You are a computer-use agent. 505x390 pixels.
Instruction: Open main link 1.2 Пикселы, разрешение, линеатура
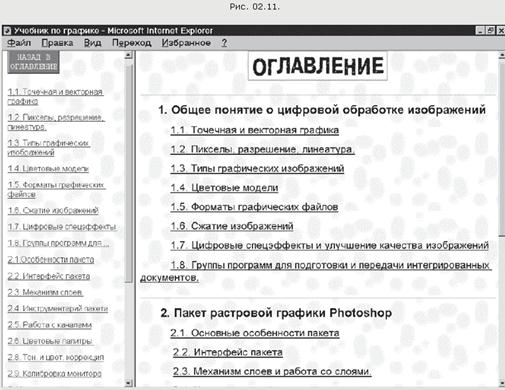click(262, 149)
